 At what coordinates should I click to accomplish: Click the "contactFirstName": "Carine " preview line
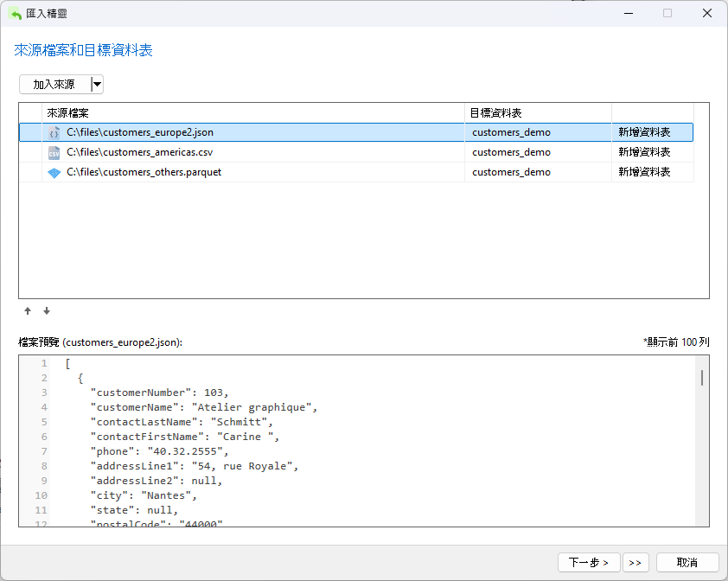pyautogui.click(x=185, y=437)
